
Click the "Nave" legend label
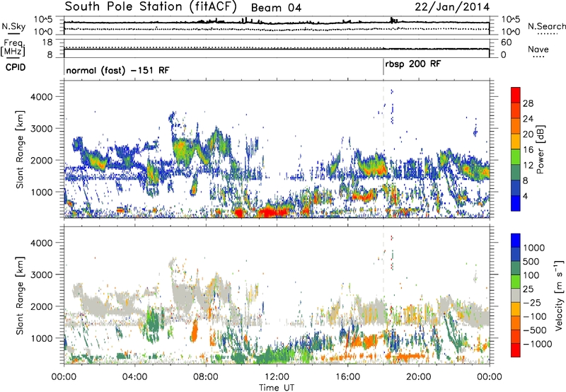538,49
